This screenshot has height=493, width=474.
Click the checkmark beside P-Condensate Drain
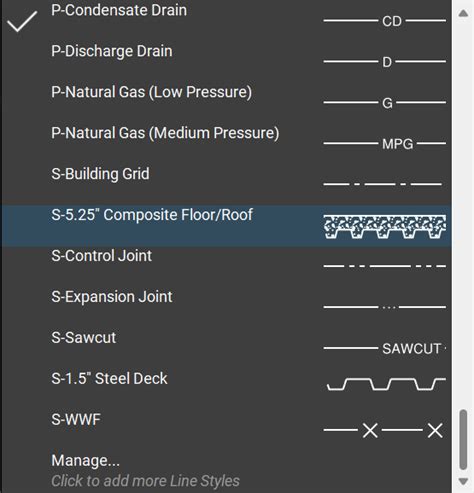click(22, 21)
